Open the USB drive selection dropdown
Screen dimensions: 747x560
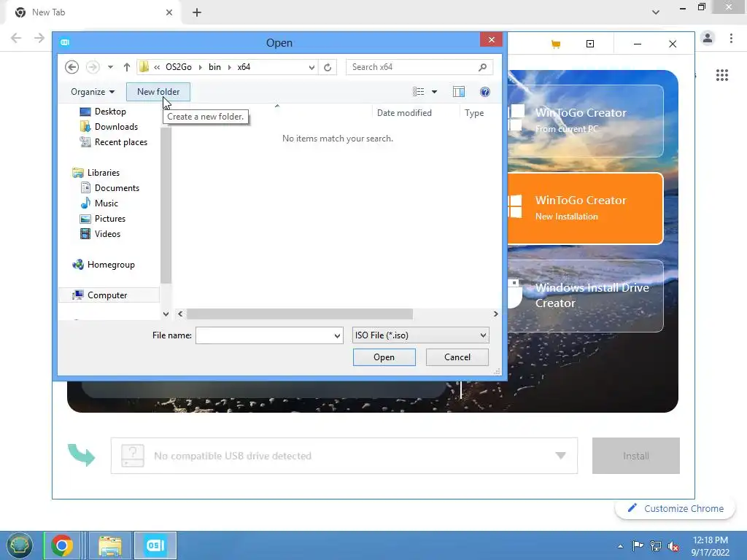point(561,456)
